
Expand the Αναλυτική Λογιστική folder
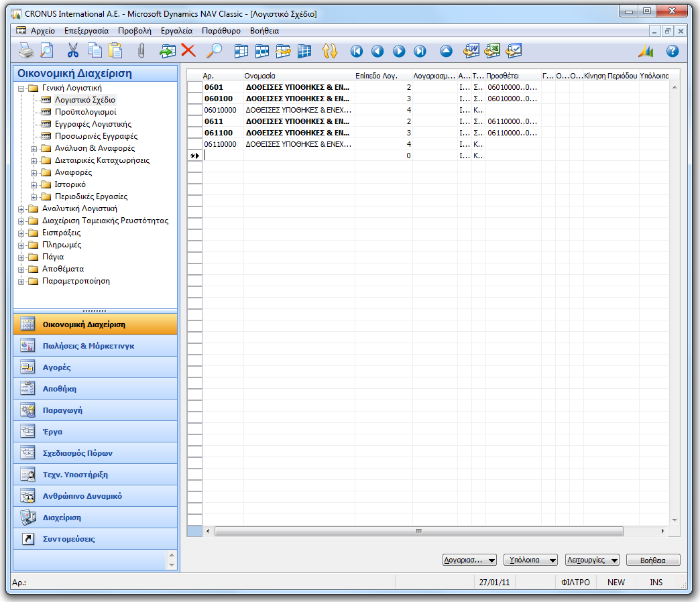tap(21, 209)
